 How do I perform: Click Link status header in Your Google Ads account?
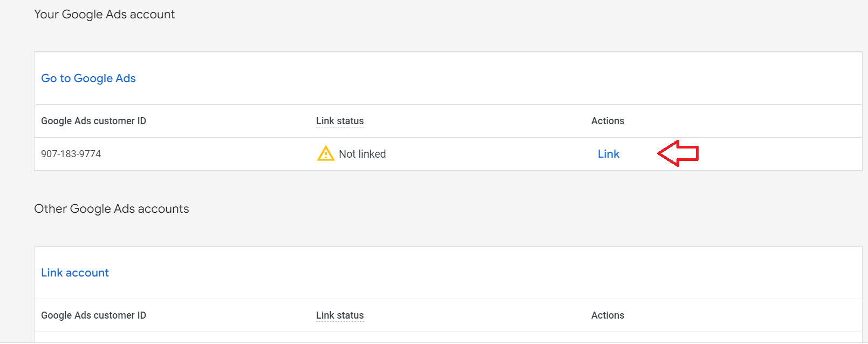click(340, 121)
